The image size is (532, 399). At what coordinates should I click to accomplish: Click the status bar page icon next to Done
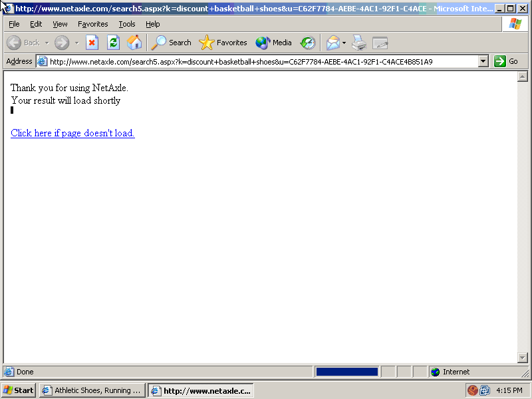pos(9,372)
